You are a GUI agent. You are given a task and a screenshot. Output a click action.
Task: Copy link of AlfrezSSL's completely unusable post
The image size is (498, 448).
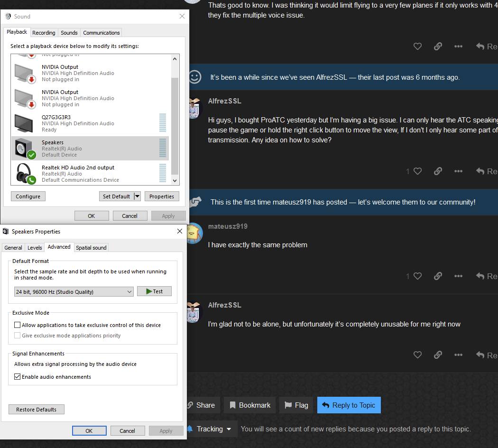tap(438, 355)
